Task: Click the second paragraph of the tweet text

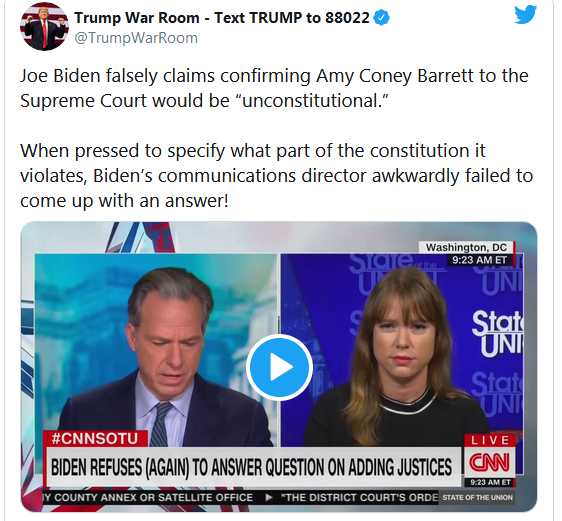Action: pyautogui.click(x=276, y=176)
